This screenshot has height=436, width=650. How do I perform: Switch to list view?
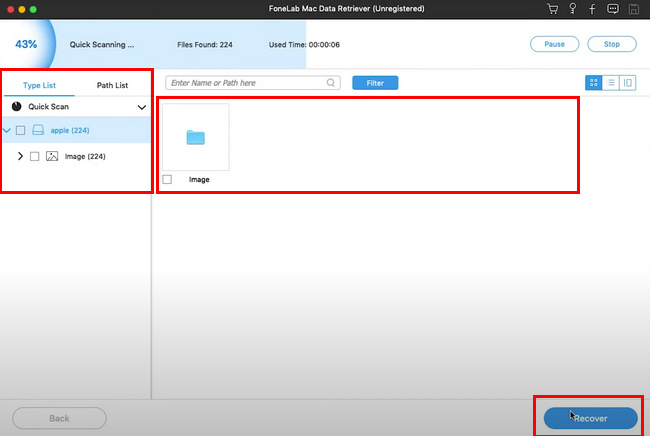(611, 83)
